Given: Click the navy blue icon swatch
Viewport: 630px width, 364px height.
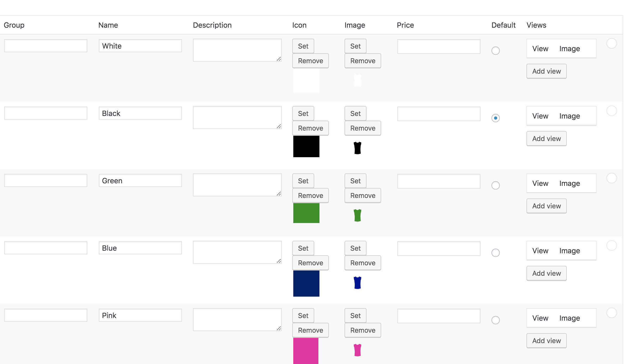Looking at the screenshot, I should (x=306, y=284).
